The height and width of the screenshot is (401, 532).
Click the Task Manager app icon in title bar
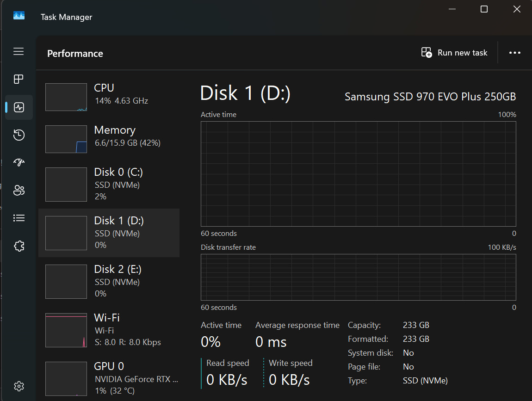click(x=19, y=17)
